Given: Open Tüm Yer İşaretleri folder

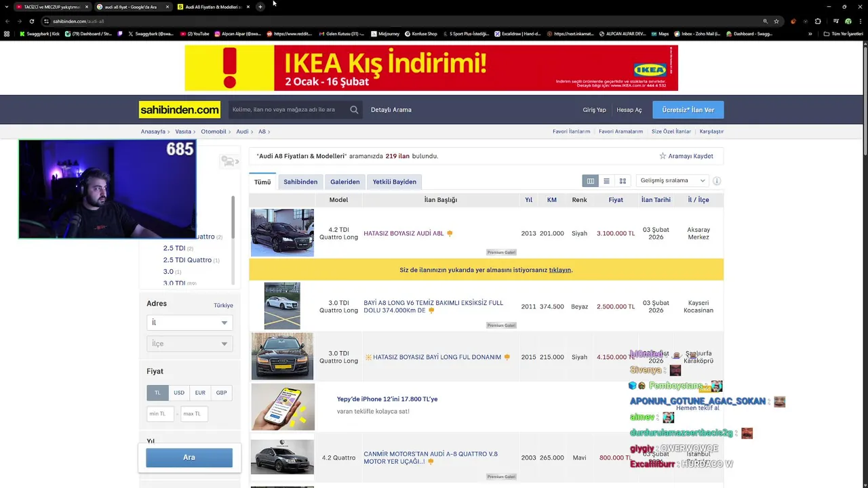Looking at the screenshot, I should coord(843,34).
